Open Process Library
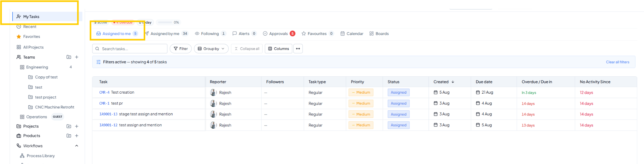644x164 pixels. coord(41,156)
